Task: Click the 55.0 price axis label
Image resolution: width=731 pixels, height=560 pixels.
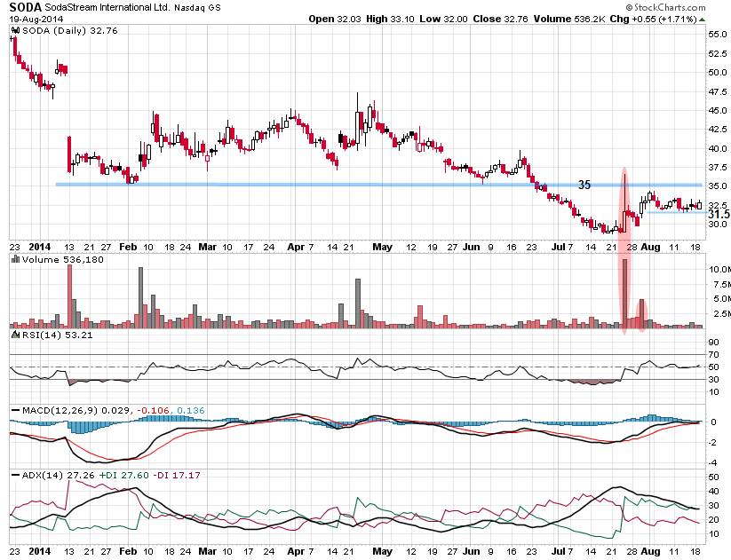Action: 718,35
